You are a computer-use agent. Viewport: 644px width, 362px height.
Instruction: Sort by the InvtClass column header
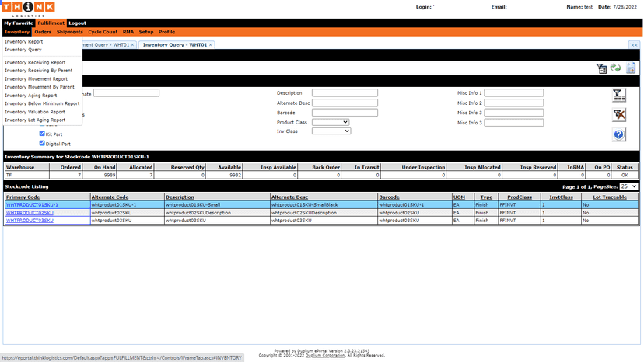pyautogui.click(x=561, y=197)
